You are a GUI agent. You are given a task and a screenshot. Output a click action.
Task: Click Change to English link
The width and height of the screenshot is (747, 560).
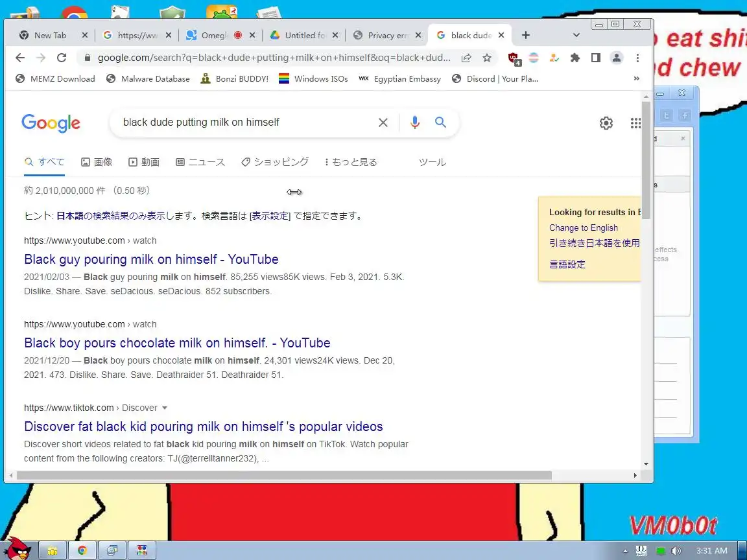(x=584, y=227)
